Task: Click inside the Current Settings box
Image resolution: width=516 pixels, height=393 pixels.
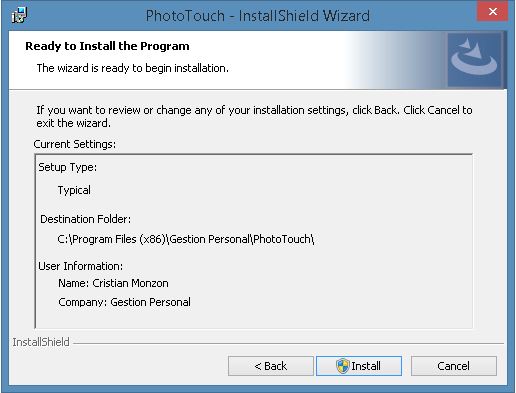Action: click(254, 241)
